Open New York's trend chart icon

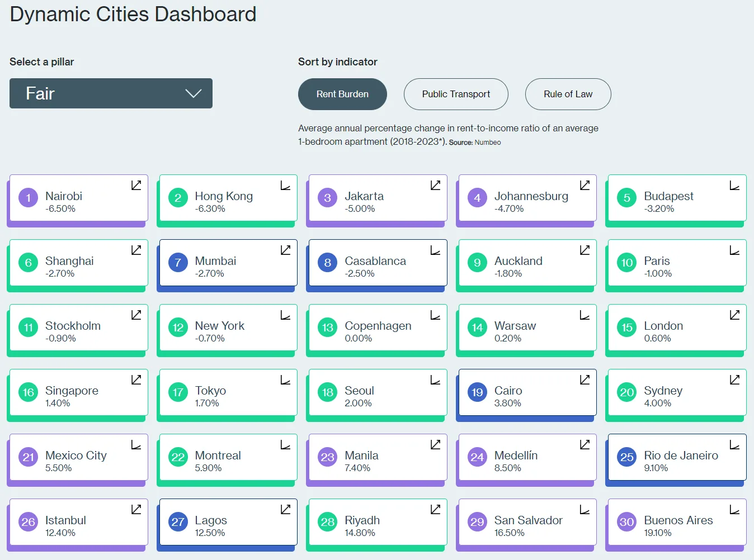pos(285,315)
